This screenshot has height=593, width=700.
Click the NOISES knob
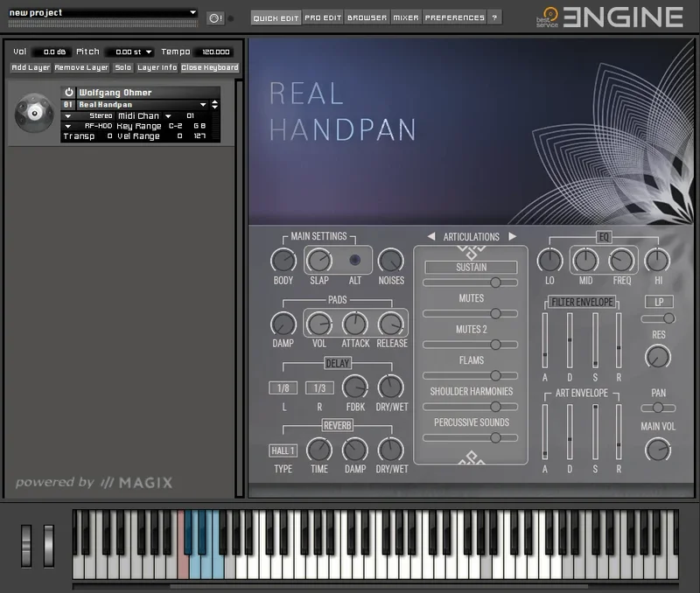[x=391, y=261]
